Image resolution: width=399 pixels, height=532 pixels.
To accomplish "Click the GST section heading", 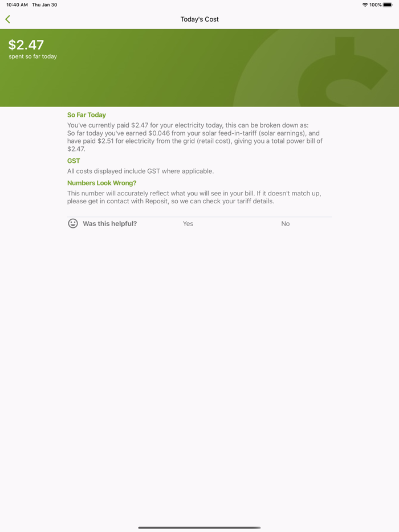I will [x=74, y=161].
